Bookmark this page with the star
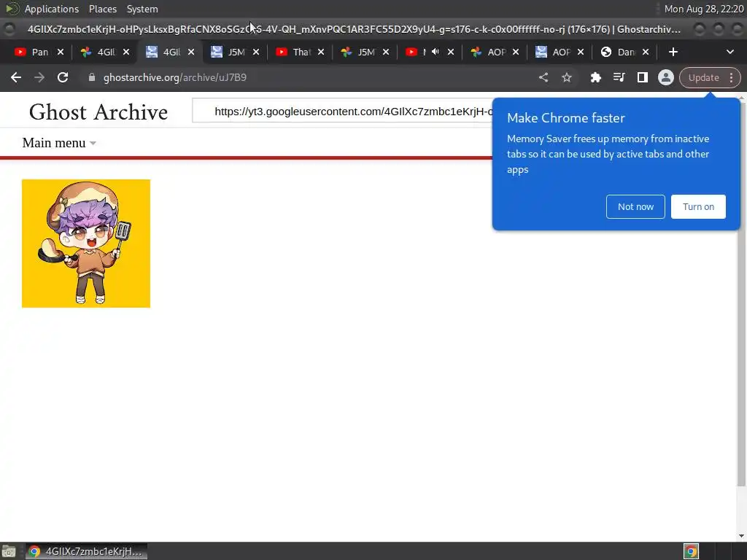The image size is (747, 560). [566, 77]
